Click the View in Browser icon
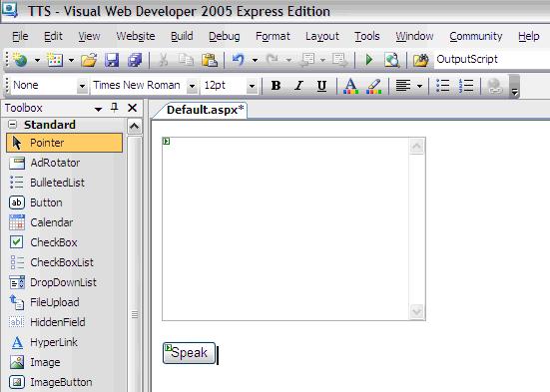Viewport: 550px width, 392px height. (x=392, y=60)
